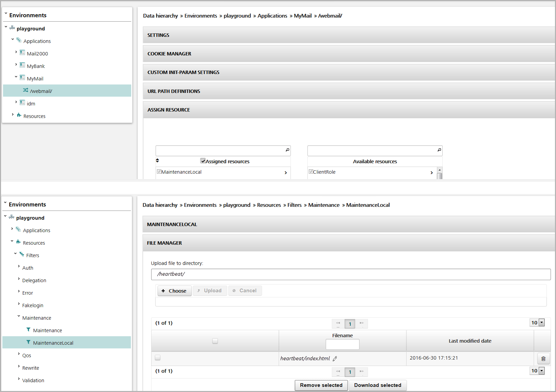
Task: Click the Assigned resources search field
Action: pyautogui.click(x=223, y=150)
